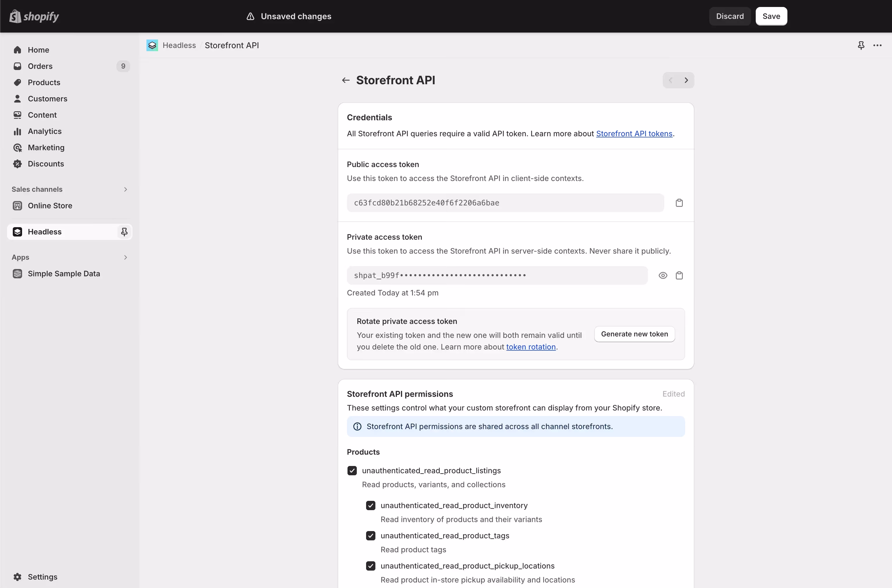Open Settings in the sidebar
892x588 pixels.
coord(70,577)
